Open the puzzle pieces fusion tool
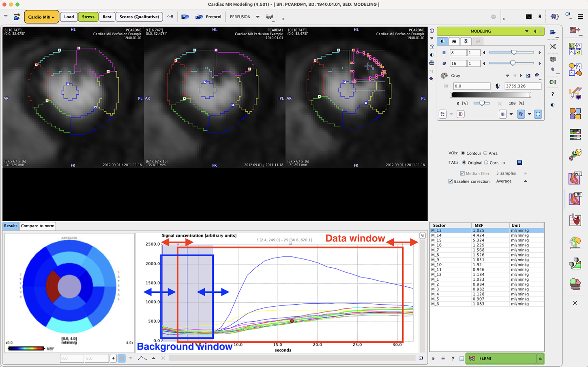This screenshot has height=367, width=588. point(575,114)
